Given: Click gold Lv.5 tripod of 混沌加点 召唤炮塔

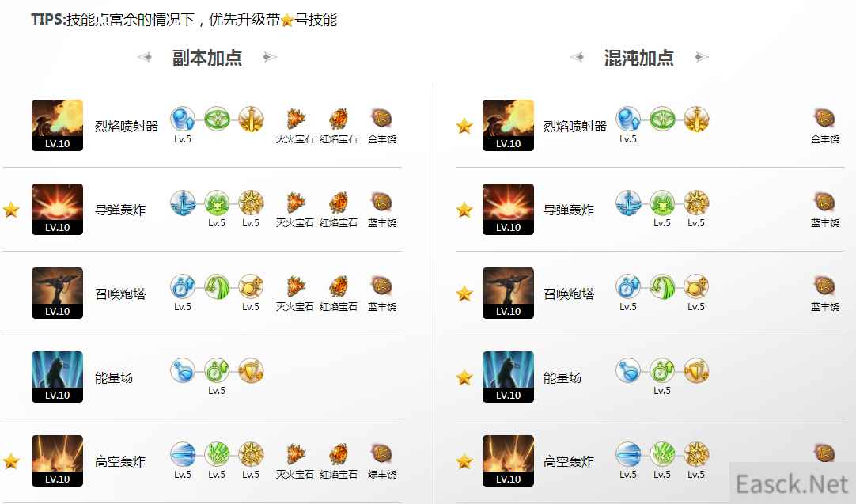Looking at the screenshot, I should pyautogui.click(x=696, y=286).
